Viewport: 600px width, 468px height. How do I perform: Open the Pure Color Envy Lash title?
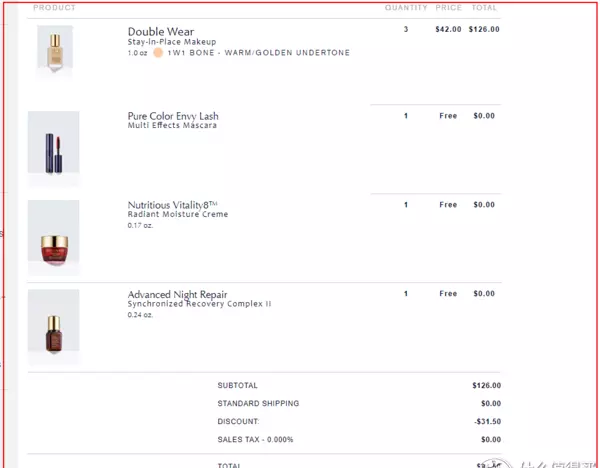[173, 116]
